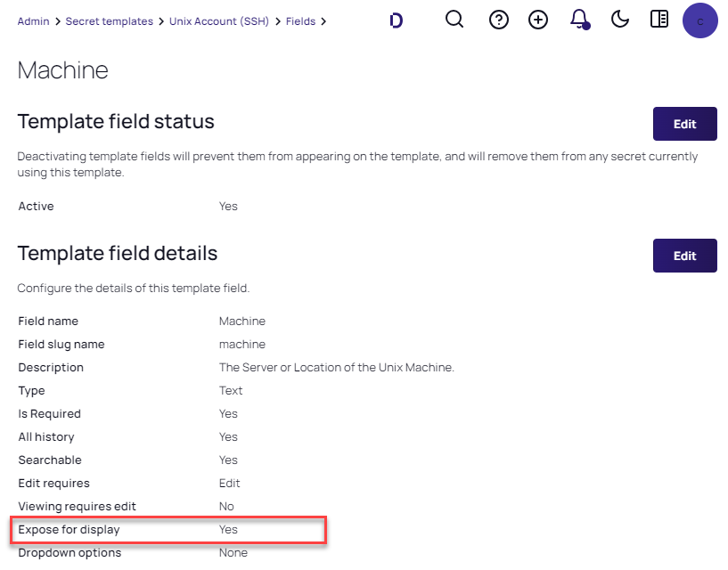Go to Admin in breadcrumb

tap(33, 21)
